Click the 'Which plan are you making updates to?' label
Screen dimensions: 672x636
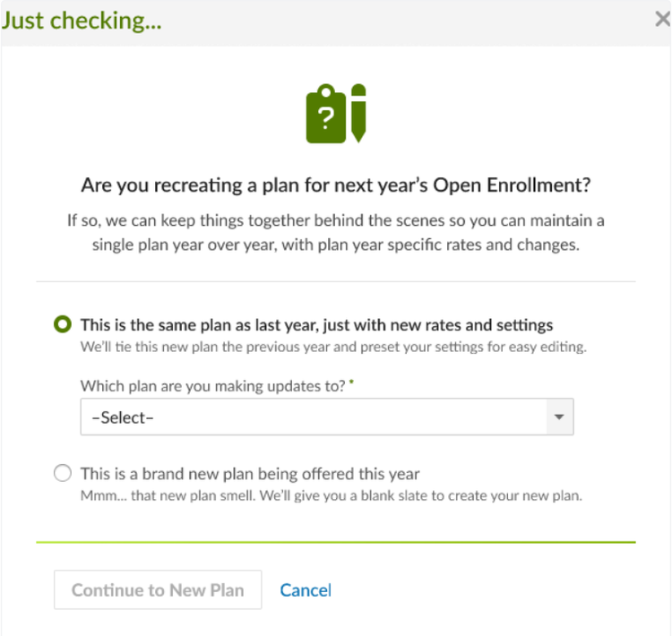213,386
